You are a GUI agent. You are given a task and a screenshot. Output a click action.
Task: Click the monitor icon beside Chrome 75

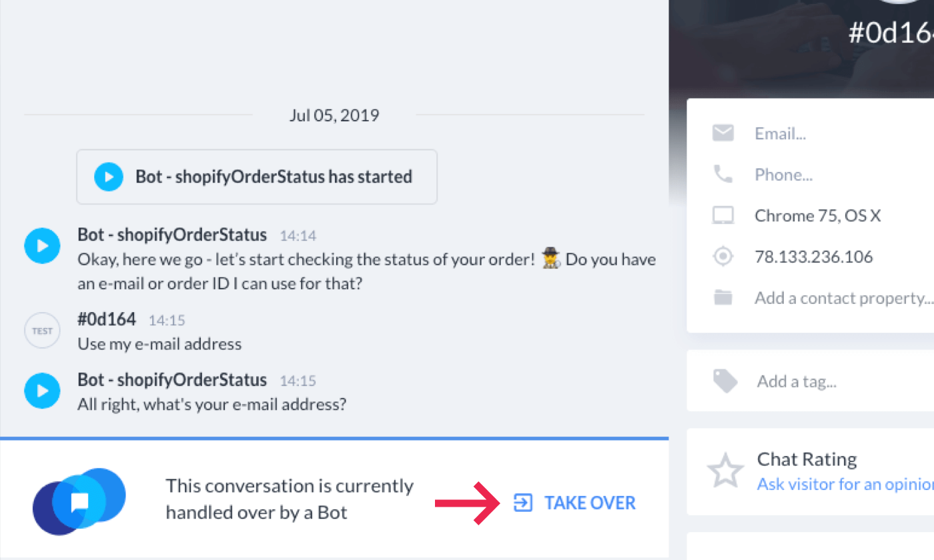point(723,215)
